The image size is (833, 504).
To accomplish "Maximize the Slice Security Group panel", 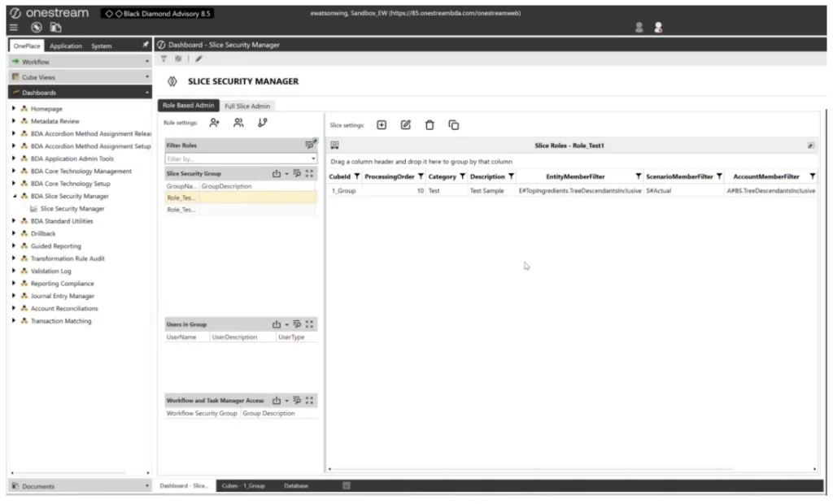I will [x=310, y=174].
